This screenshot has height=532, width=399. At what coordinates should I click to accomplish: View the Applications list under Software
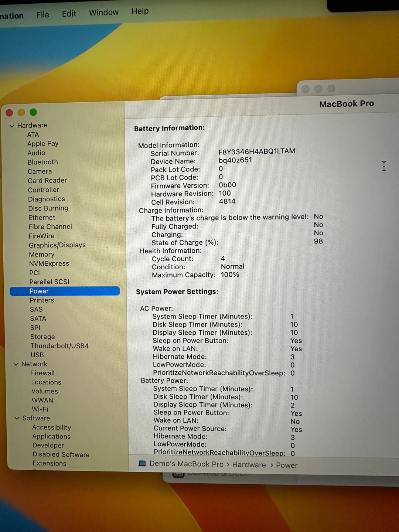[x=51, y=436]
